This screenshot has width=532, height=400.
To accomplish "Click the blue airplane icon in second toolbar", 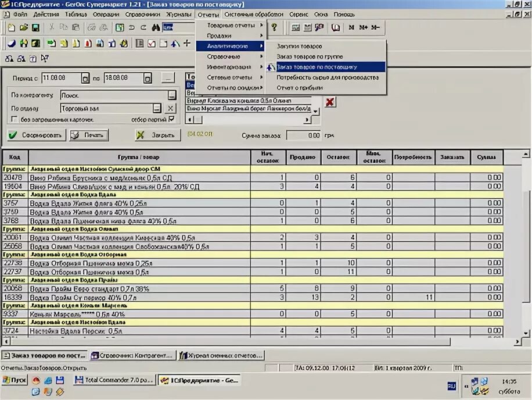I will (175, 44).
